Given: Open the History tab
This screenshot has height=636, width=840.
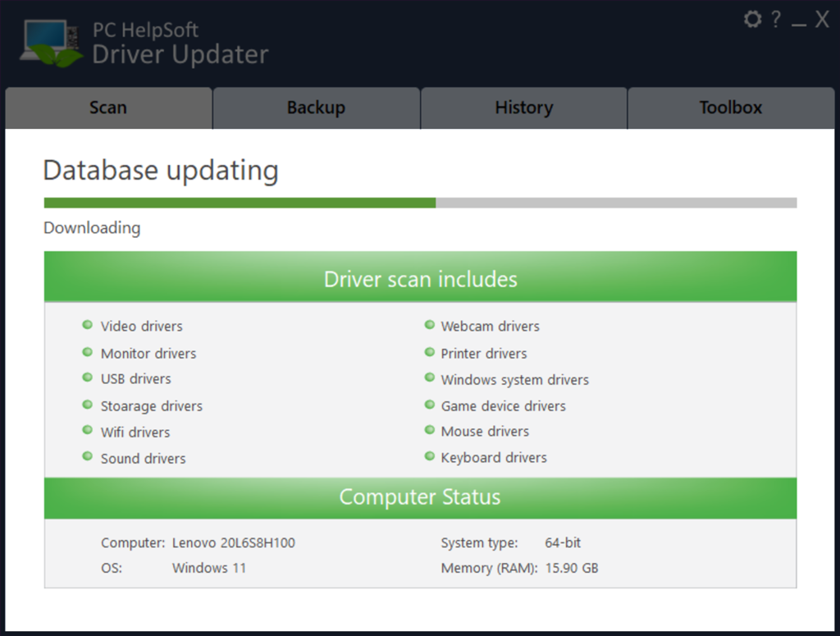Looking at the screenshot, I should point(524,108).
